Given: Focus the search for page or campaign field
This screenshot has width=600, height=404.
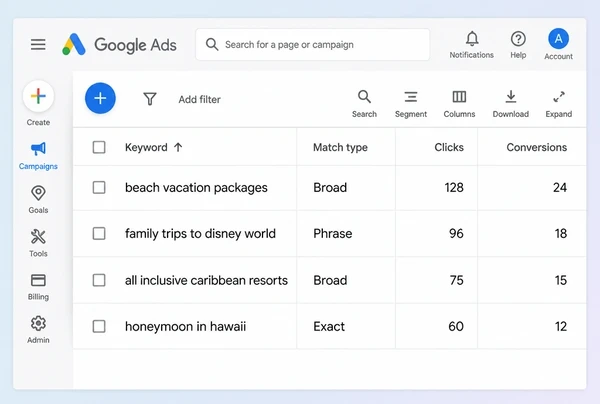Looking at the screenshot, I should point(312,44).
